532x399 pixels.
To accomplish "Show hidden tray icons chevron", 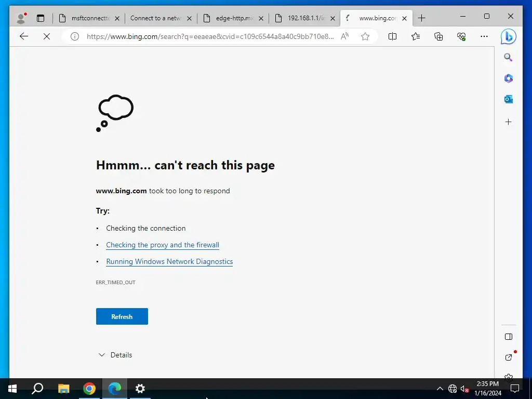I will (440, 389).
